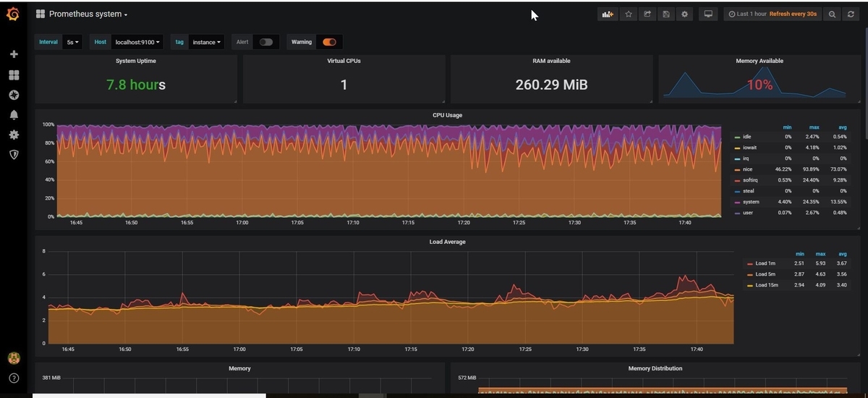Turn off the Warning switch
Viewport: 868px width, 398px height.
tap(329, 42)
